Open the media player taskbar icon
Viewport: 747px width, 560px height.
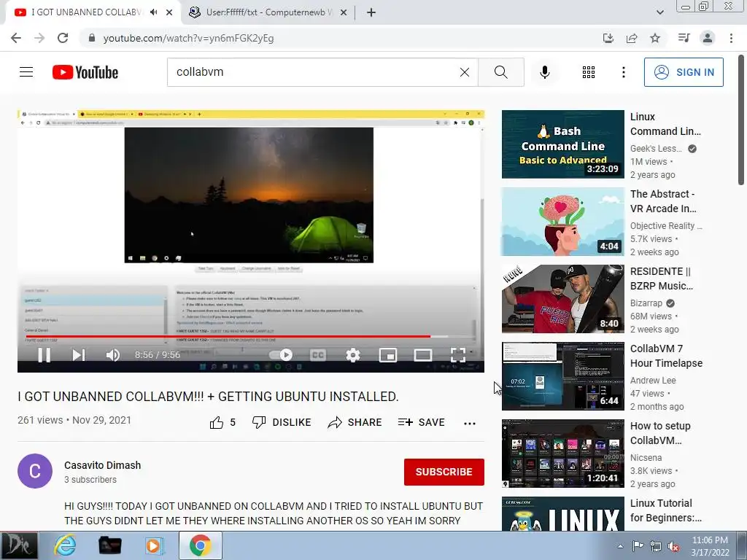click(154, 545)
